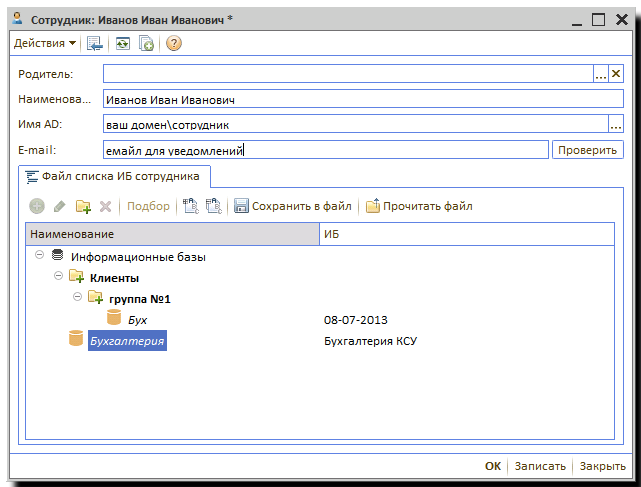Collapse the Клиенты folder node

click(x=58, y=277)
